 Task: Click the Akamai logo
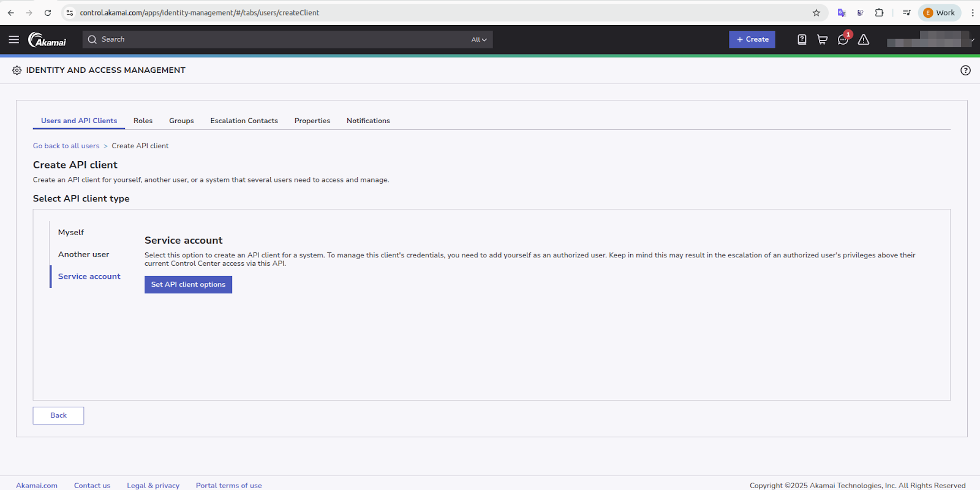point(47,40)
